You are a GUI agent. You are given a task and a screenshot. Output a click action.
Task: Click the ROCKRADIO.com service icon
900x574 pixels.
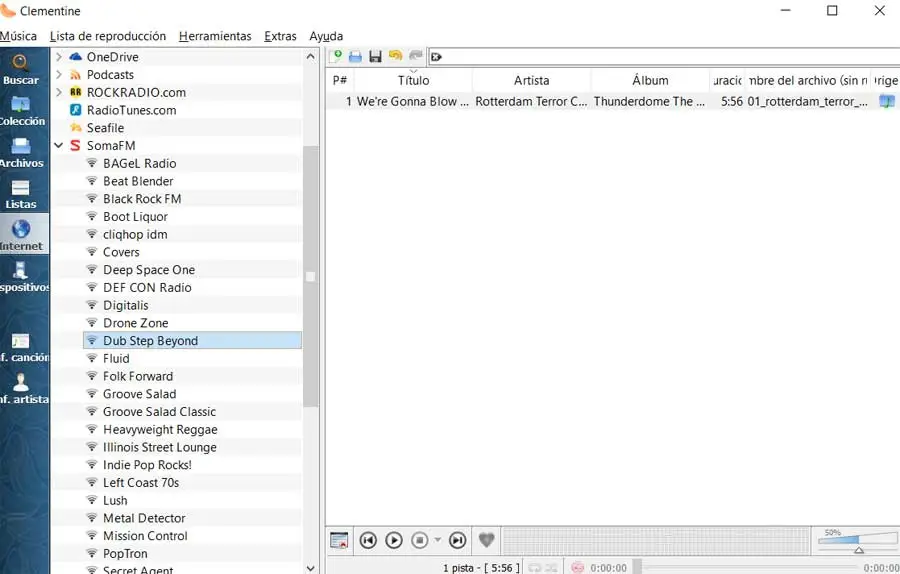click(x=75, y=92)
